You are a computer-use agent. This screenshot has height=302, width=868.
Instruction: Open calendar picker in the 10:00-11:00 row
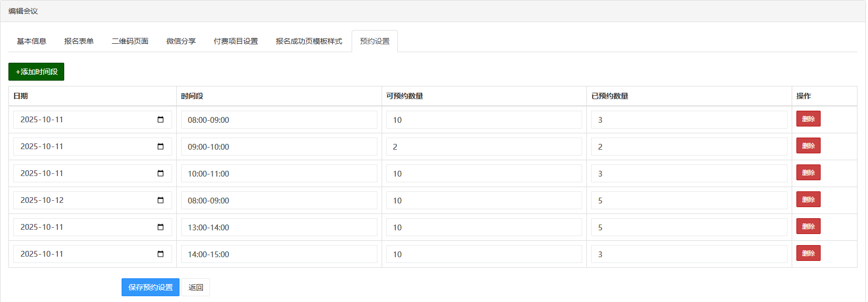[x=161, y=173]
